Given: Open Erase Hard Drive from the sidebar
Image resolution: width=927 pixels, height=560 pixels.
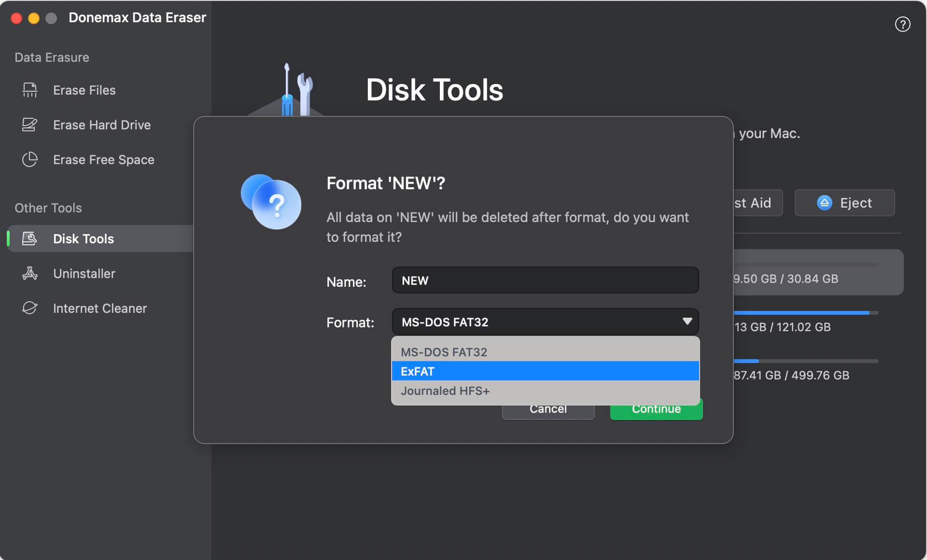Looking at the screenshot, I should point(101,125).
